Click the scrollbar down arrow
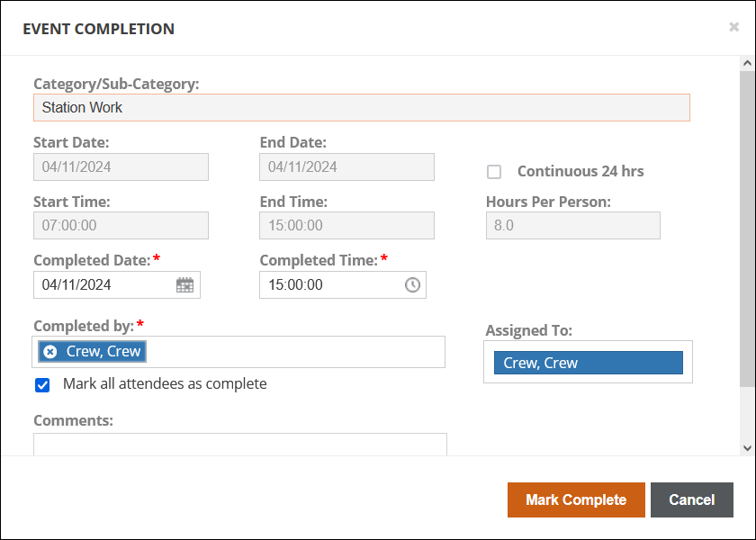 point(746,447)
